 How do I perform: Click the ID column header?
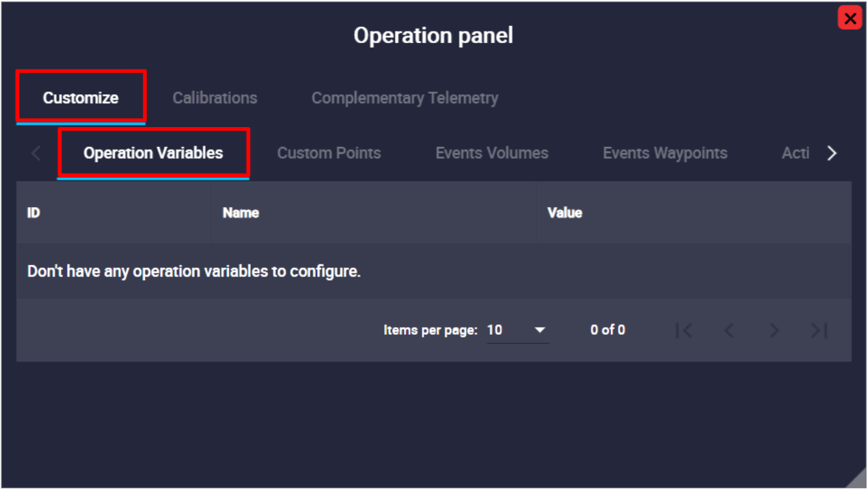[x=33, y=213]
